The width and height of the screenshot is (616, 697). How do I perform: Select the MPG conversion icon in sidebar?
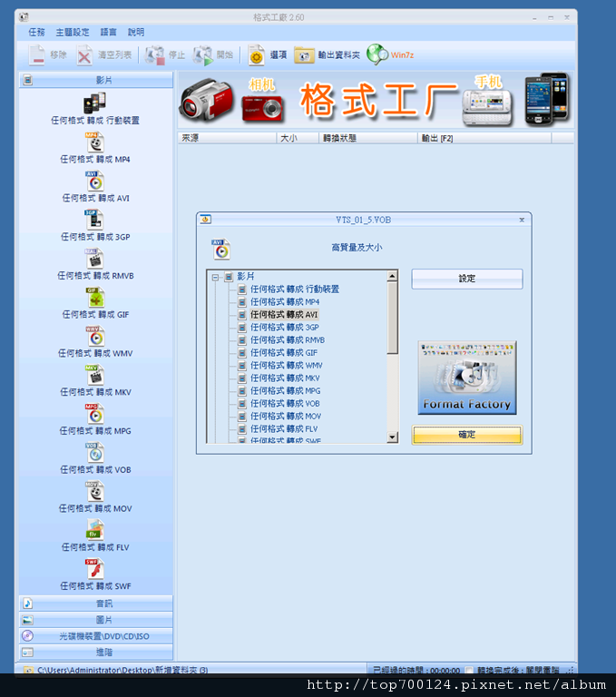coord(94,414)
